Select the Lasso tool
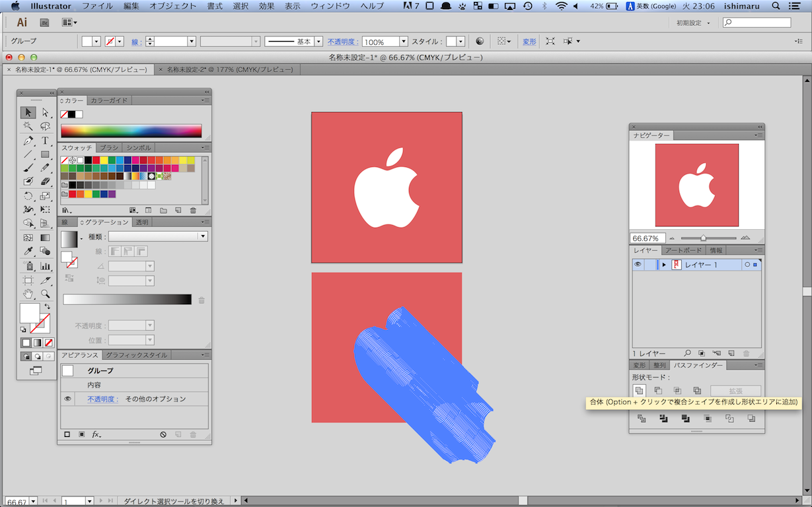This screenshot has width=812, height=507. coord(45,126)
